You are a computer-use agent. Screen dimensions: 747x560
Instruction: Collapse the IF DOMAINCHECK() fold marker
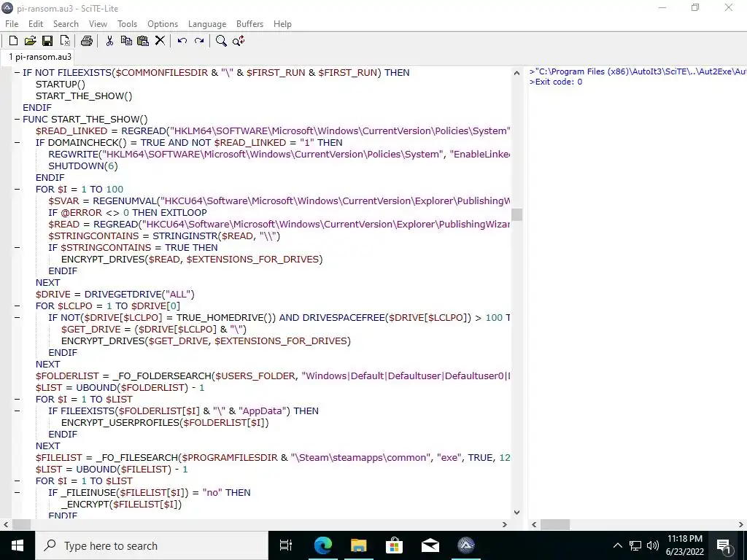[x=18, y=142]
